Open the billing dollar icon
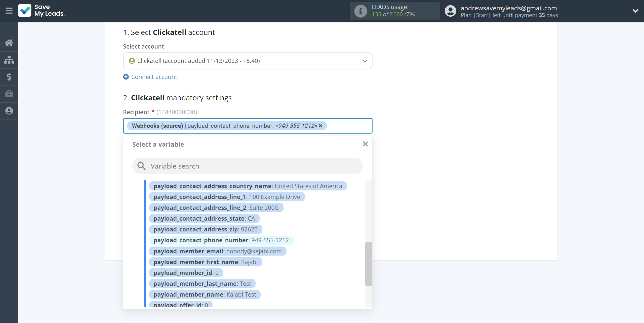The width and height of the screenshot is (644, 323). click(9, 77)
